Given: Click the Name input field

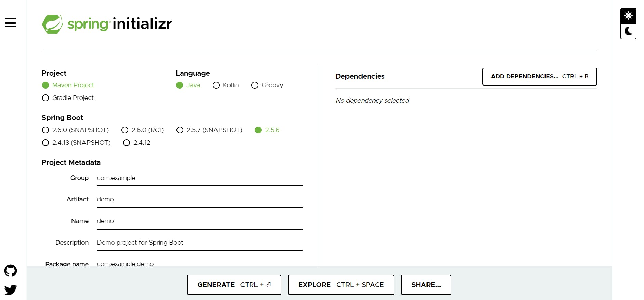Looking at the screenshot, I should coord(200,221).
